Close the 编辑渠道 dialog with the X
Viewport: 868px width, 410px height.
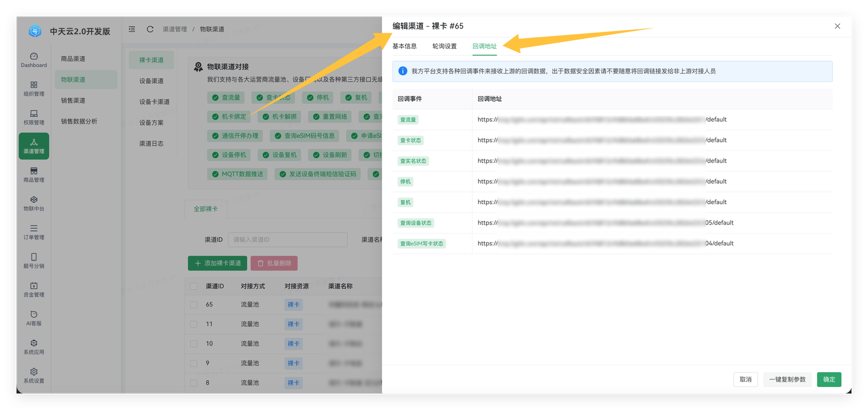[837, 26]
